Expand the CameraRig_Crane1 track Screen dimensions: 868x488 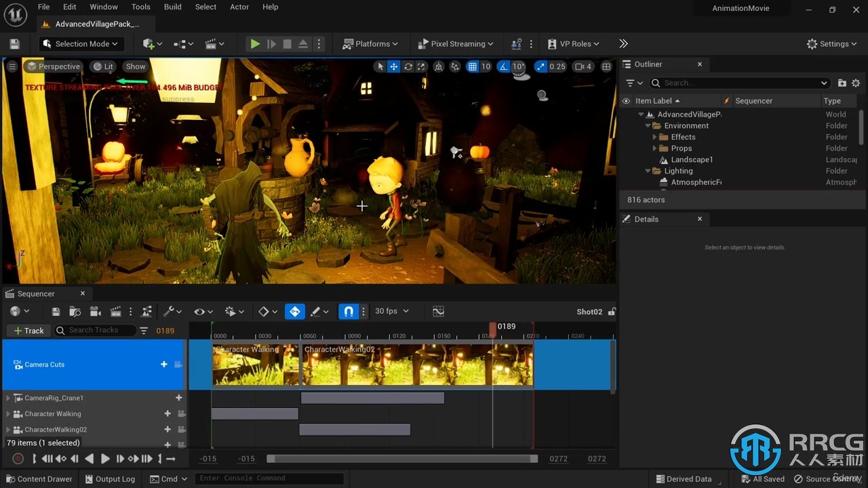tap(8, 398)
